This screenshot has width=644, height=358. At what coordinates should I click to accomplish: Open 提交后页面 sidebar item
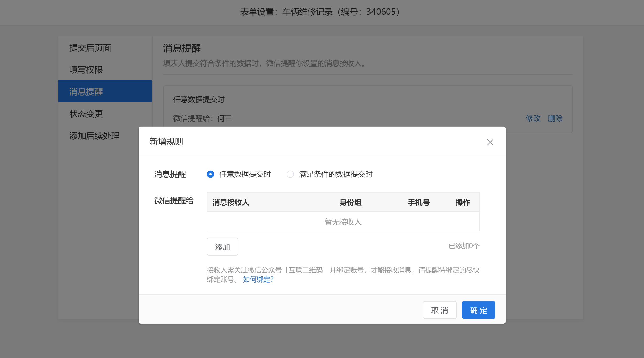(90, 48)
